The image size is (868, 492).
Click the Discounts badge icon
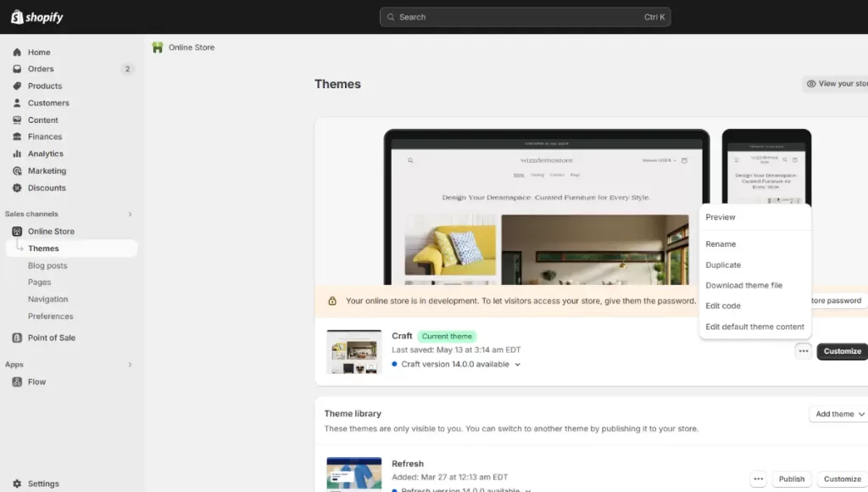tap(17, 187)
